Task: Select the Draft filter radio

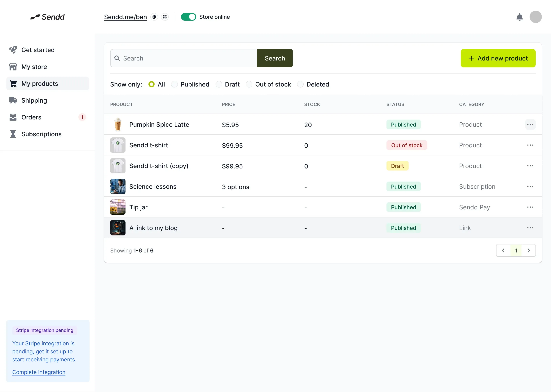Action: tap(219, 84)
